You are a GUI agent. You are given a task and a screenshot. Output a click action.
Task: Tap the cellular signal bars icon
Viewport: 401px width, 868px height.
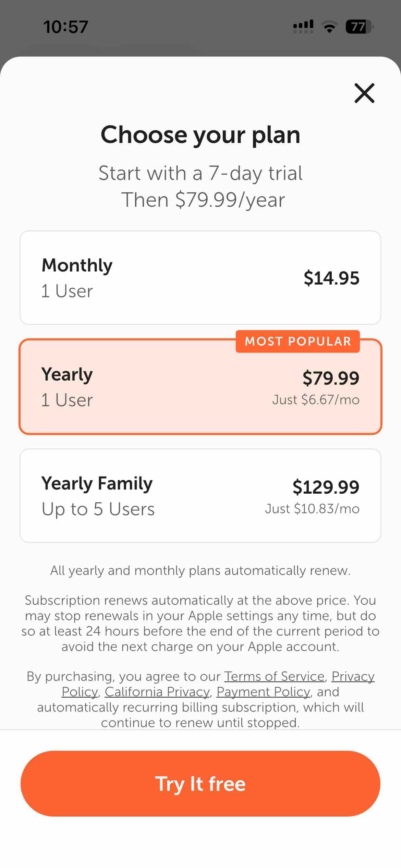[x=303, y=27]
